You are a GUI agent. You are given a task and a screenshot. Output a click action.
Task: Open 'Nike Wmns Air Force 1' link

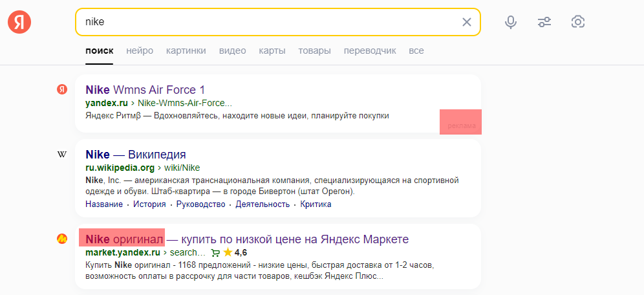145,89
